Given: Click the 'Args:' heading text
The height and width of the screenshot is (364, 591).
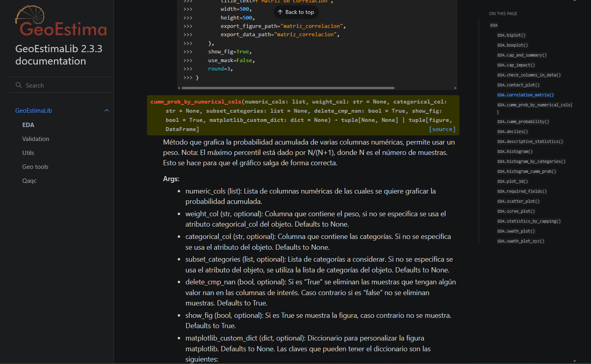Looking at the screenshot, I should click(x=171, y=179).
